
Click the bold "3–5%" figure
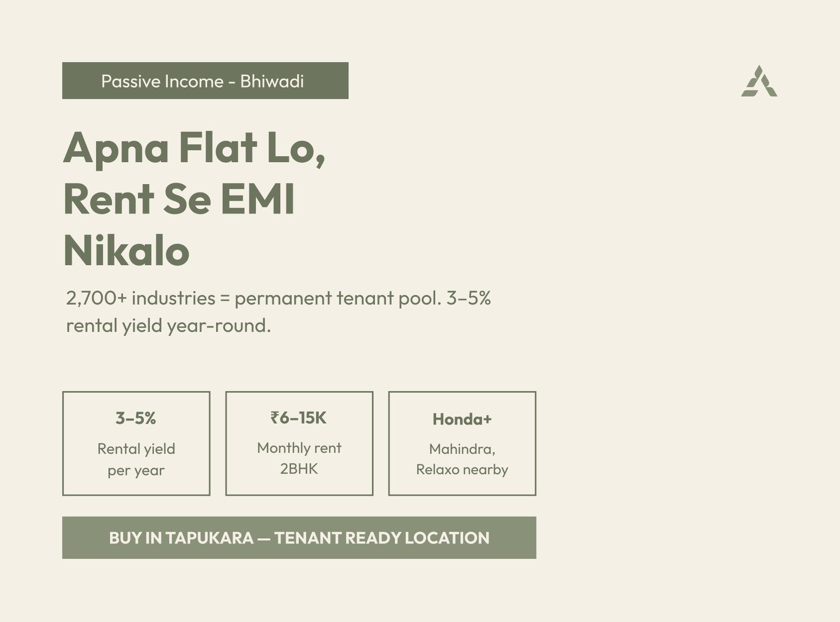[x=136, y=418]
